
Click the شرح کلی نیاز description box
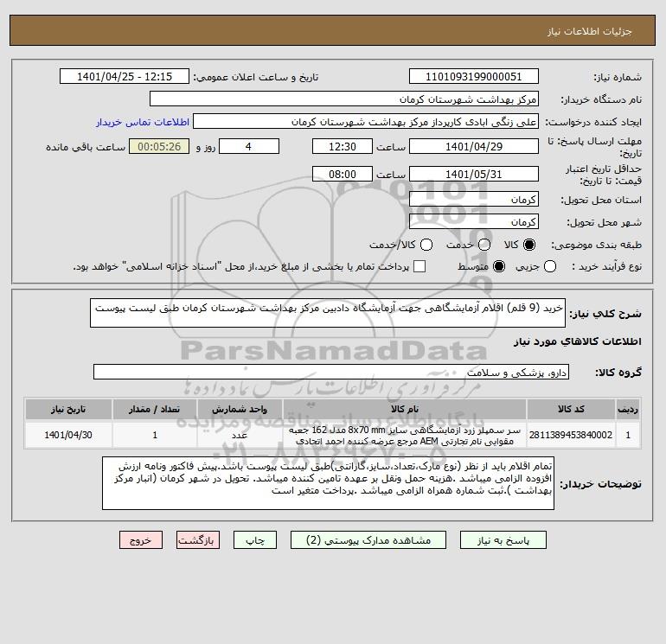coord(328,313)
